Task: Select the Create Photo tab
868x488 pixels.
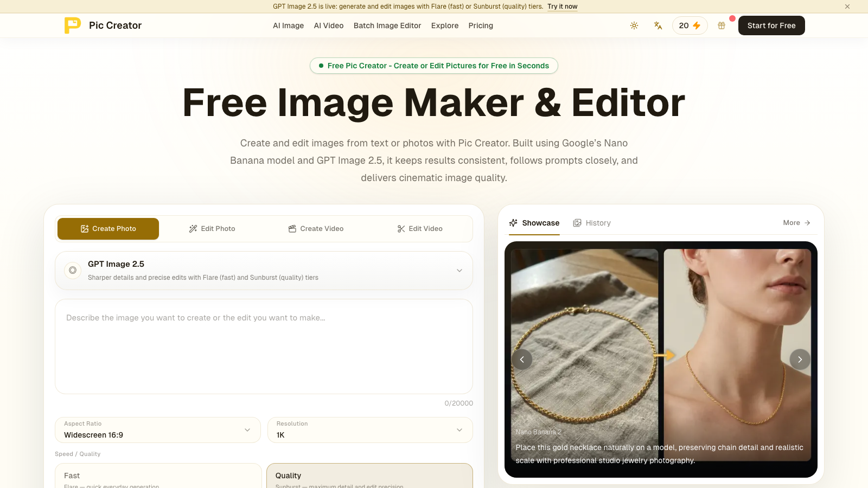Action: click(108, 229)
